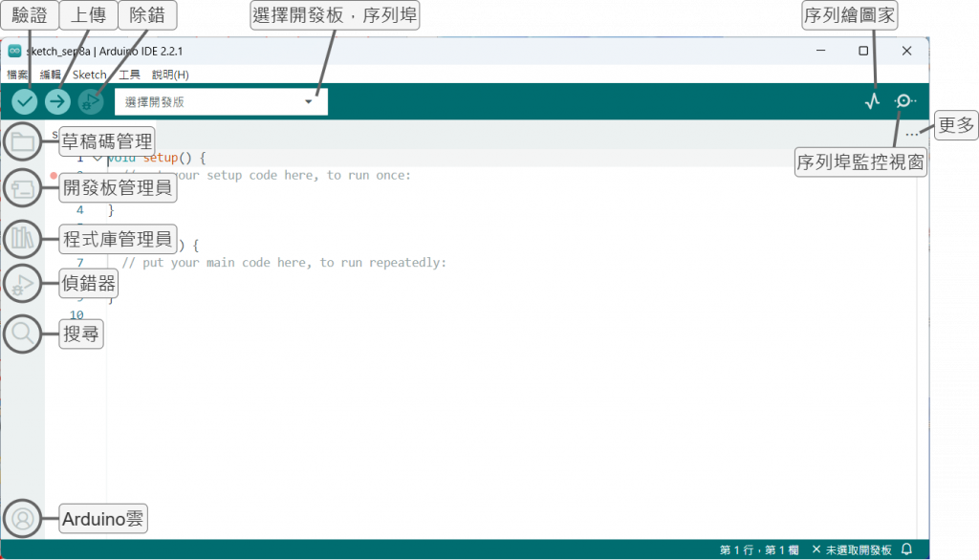Image resolution: width=979 pixels, height=560 pixels.
Task: Open the 編輯 menu
Action: [50, 75]
